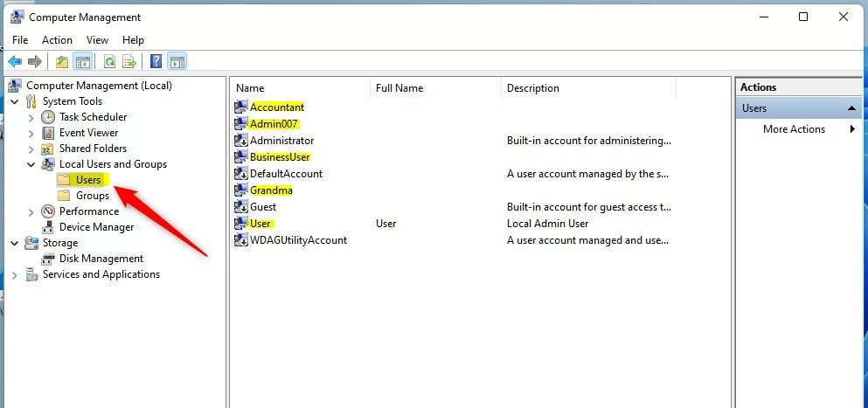Viewport: 868px width, 408px height.
Task: Expand the Task Scheduler node
Action: tap(31, 117)
